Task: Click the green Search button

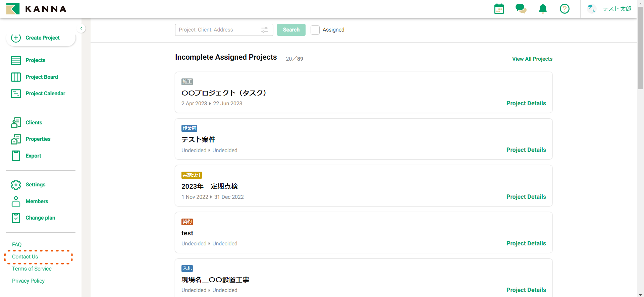Action: [x=291, y=30]
